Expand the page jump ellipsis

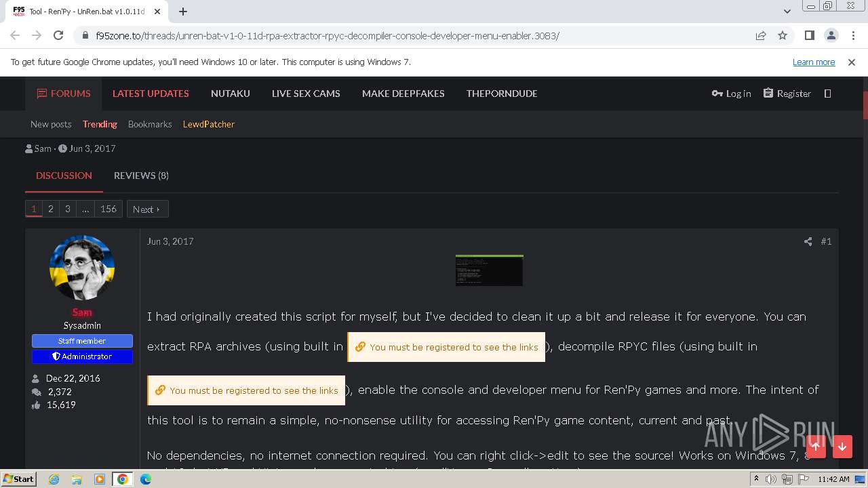point(85,209)
